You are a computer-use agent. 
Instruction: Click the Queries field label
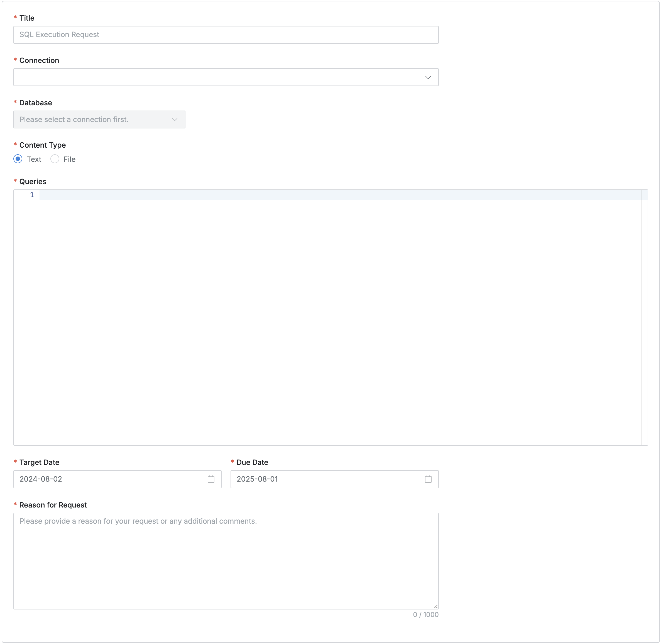tap(33, 182)
